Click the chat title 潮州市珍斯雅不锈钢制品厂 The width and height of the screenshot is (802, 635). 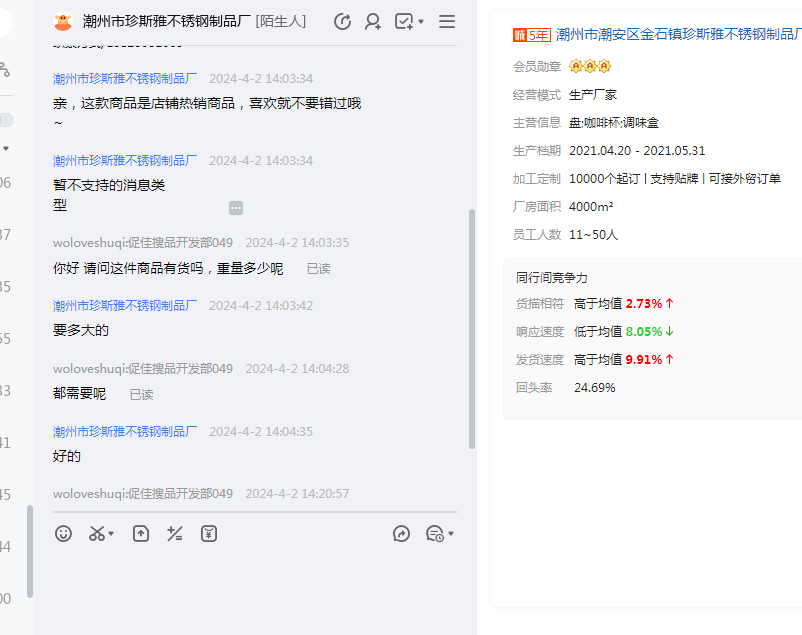[x=166, y=21]
